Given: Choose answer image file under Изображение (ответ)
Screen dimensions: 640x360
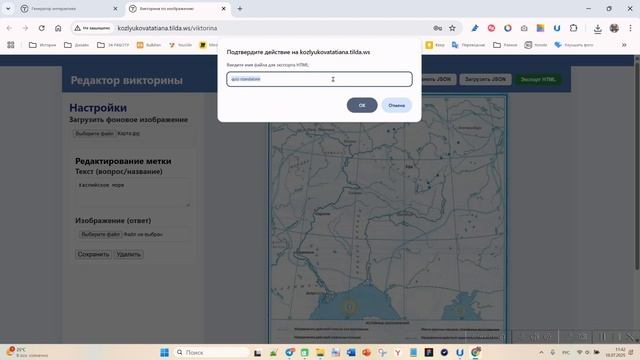Looking at the screenshot, I should 100,234.
